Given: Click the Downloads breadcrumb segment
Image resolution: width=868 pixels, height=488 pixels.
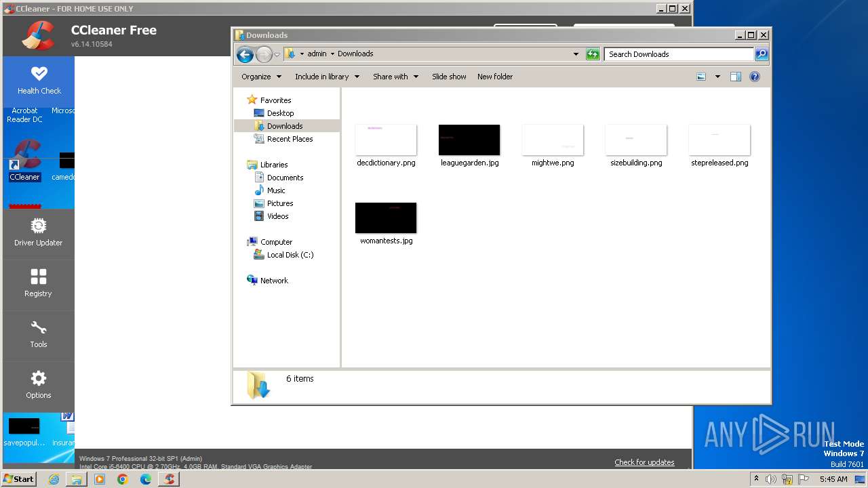Looking at the screenshot, I should point(355,54).
